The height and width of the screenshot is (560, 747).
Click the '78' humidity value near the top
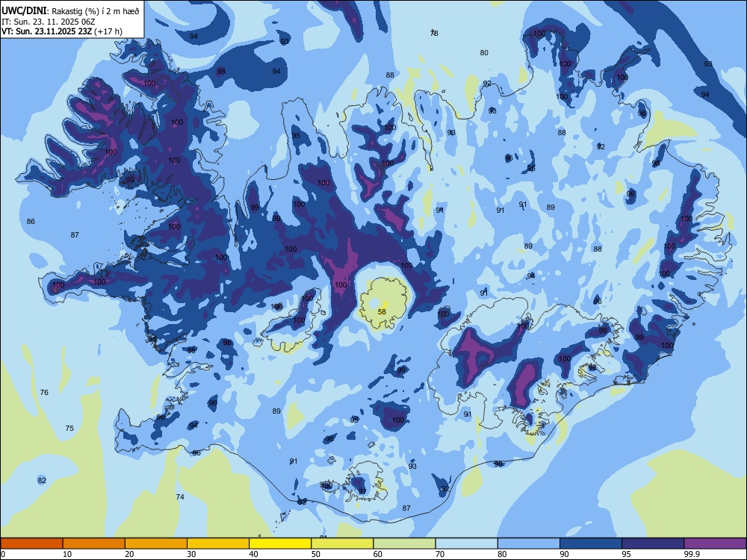(x=434, y=33)
